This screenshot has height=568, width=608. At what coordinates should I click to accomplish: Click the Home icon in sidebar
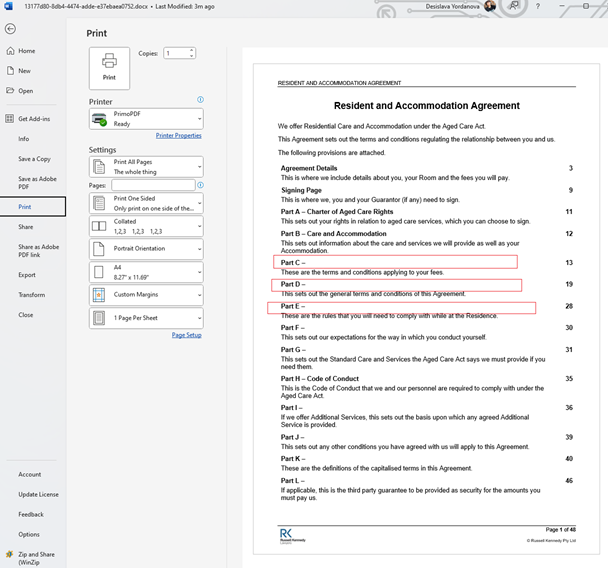click(10, 51)
